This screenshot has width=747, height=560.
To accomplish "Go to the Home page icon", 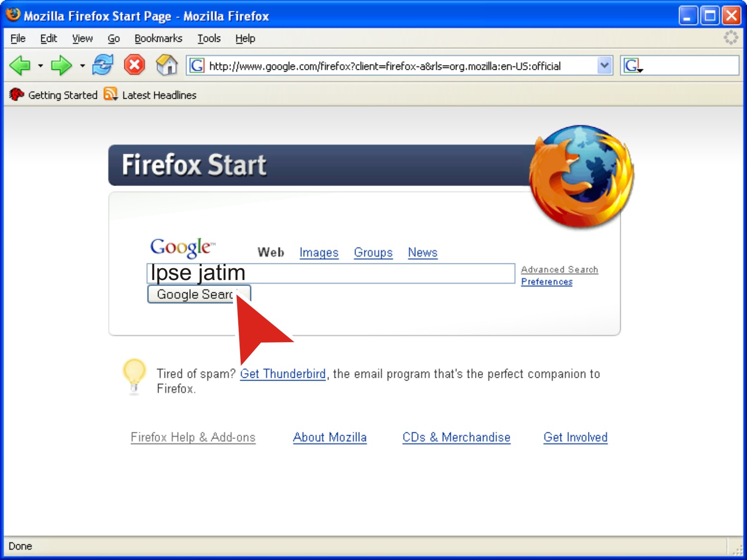I will [x=167, y=65].
